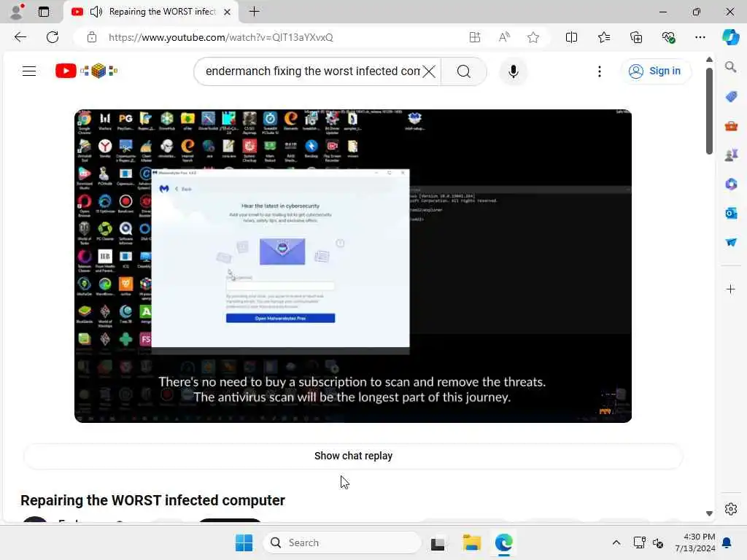Click the video player area

click(353, 265)
